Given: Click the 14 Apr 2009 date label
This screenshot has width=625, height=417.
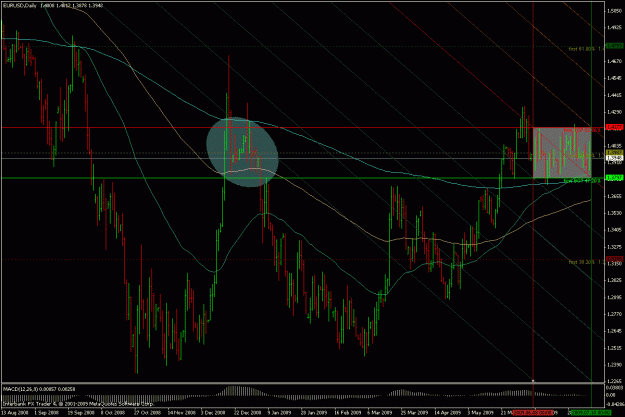Looking at the screenshot, I should click(x=447, y=413).
